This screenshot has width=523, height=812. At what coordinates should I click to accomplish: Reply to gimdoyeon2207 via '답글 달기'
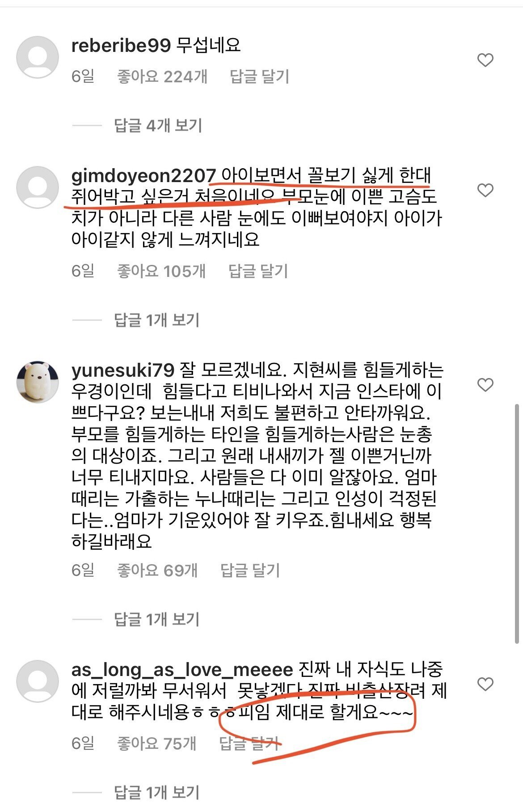[258, 271]
